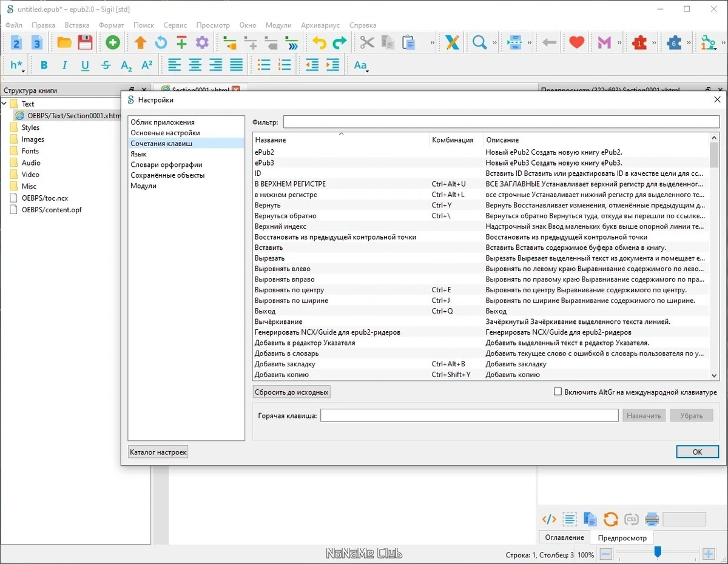Viewport: 728px width, 564px height.
Task: Switch to the Оглавление tab
Action: pyautogui.click(x=565, y=537)
